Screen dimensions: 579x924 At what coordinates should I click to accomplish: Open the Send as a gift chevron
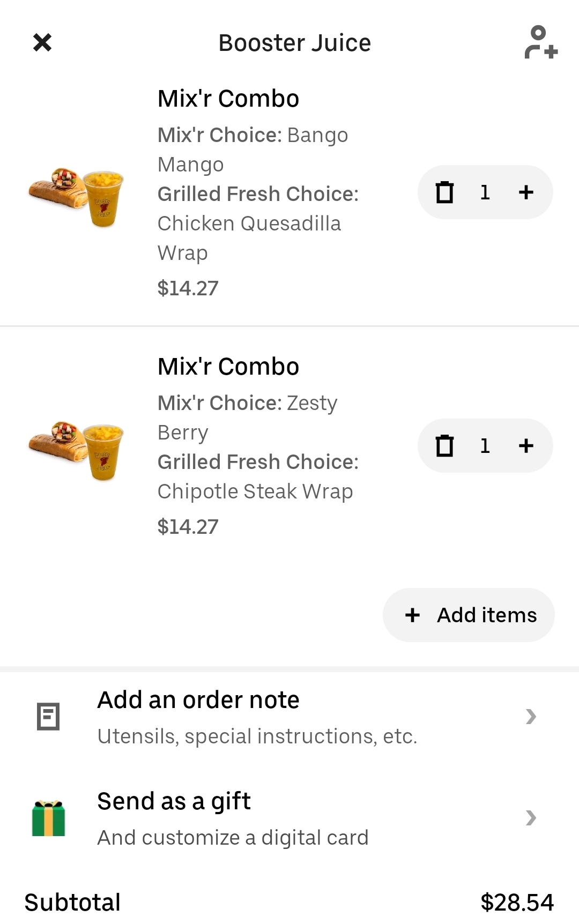coord(531,818)
